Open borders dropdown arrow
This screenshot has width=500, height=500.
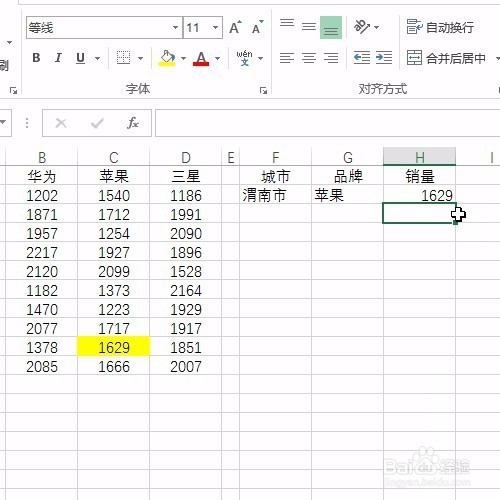[x=140, y=59]
